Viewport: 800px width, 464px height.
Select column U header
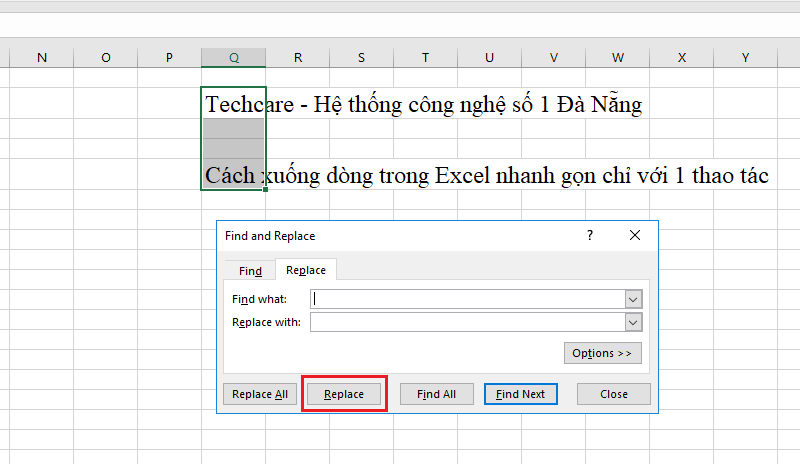489,58
